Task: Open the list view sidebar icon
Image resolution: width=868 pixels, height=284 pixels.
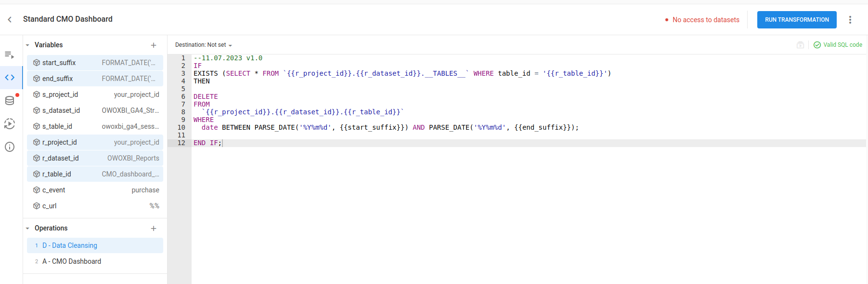Action: coord(10,55)
